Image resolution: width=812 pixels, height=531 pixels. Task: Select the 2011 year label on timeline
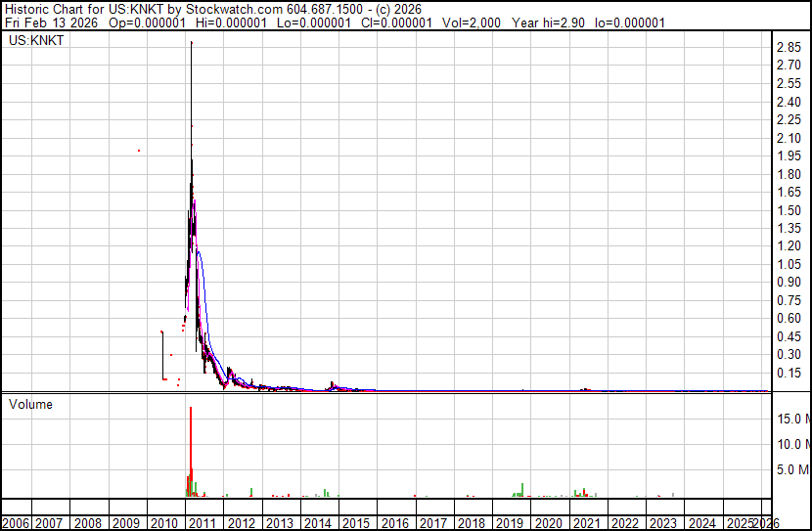[x=203, y=523]
